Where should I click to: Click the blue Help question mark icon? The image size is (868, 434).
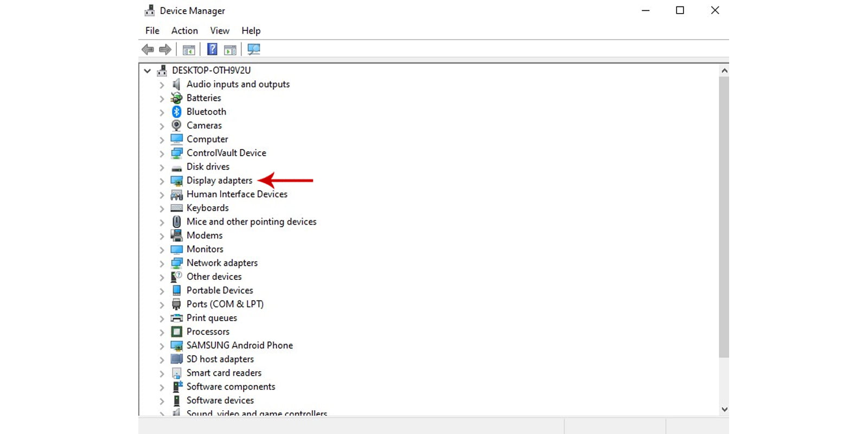tap(212, 49)
